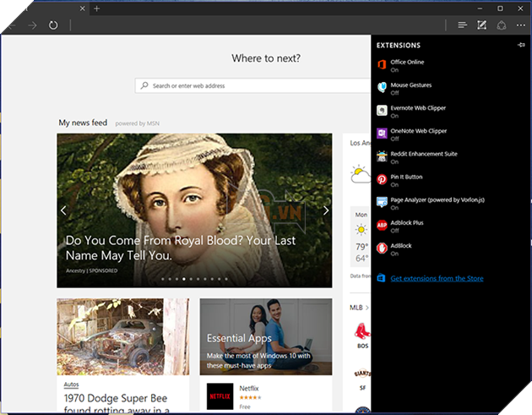
Task: Select the highlighted carousel dot indicator
Action: (184, 279)
